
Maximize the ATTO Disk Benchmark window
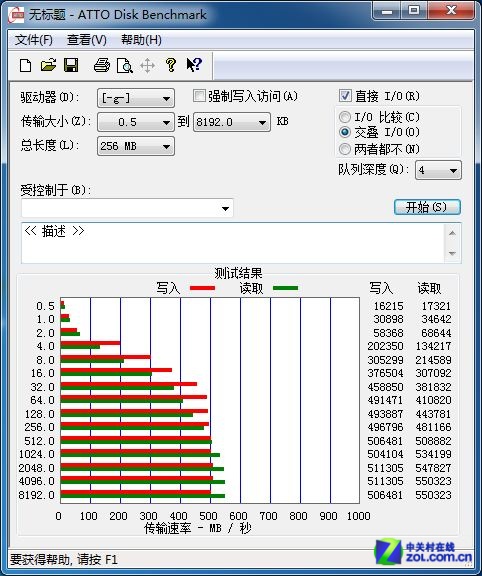tap(414, 10)
